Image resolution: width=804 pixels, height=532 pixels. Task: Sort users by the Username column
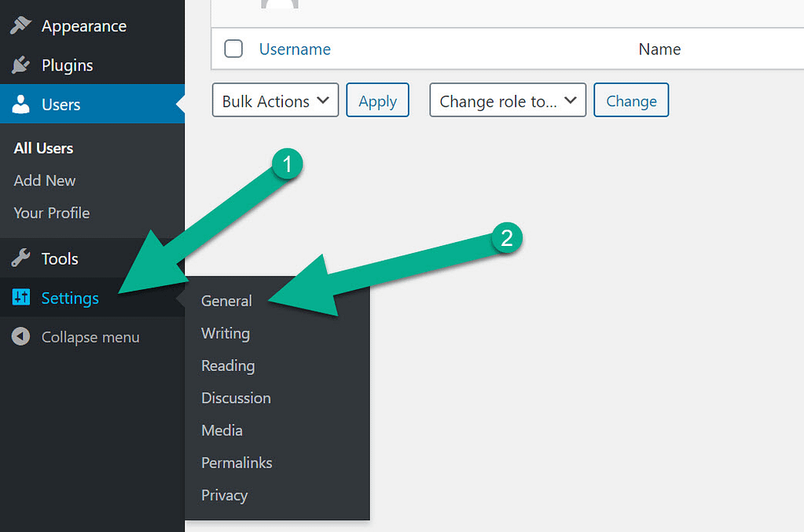point(295,49)
